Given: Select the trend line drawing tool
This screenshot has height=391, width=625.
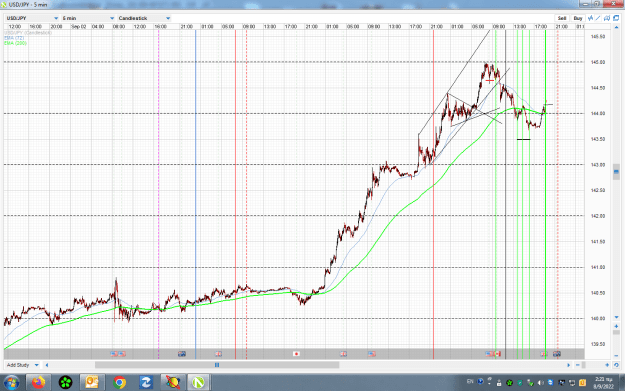Looking at the screenshot, I should pyautogui.click(x=598, y=18).
